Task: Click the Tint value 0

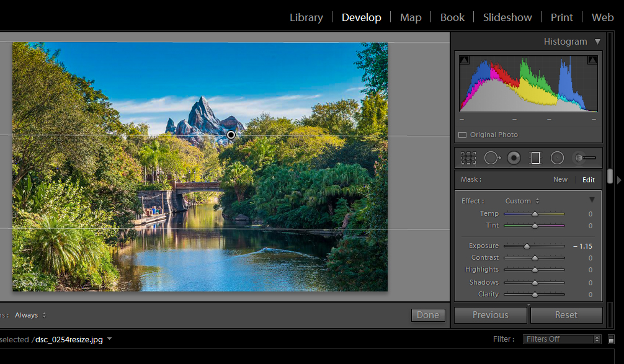Action: tap(590, 226)
